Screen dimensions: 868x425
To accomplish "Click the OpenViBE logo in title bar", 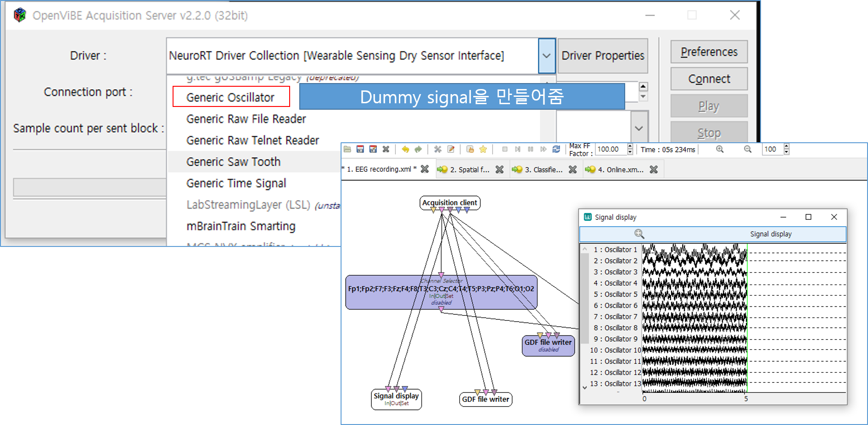I will coord(20,15).
